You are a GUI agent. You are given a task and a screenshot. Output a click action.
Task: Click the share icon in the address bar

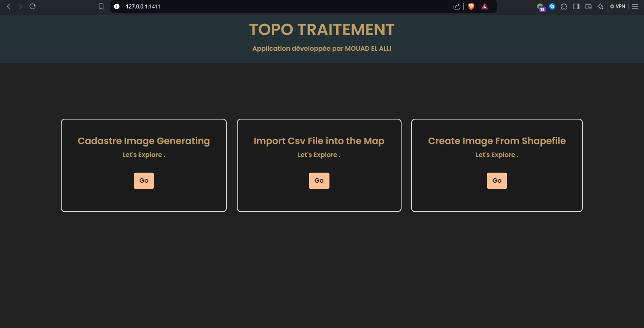pos(456,6)
